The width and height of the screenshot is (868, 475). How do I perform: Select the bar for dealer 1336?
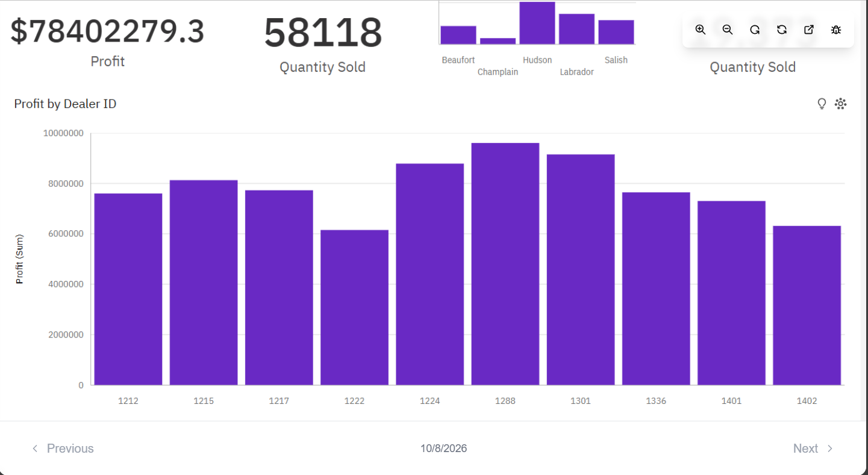(656, 289)
